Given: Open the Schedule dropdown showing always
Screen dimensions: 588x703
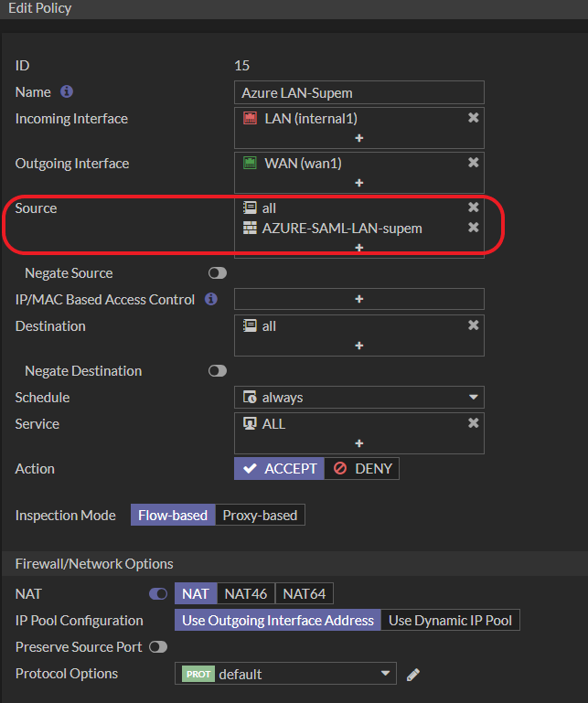Looking at the screenshot, I should point(359,398).
